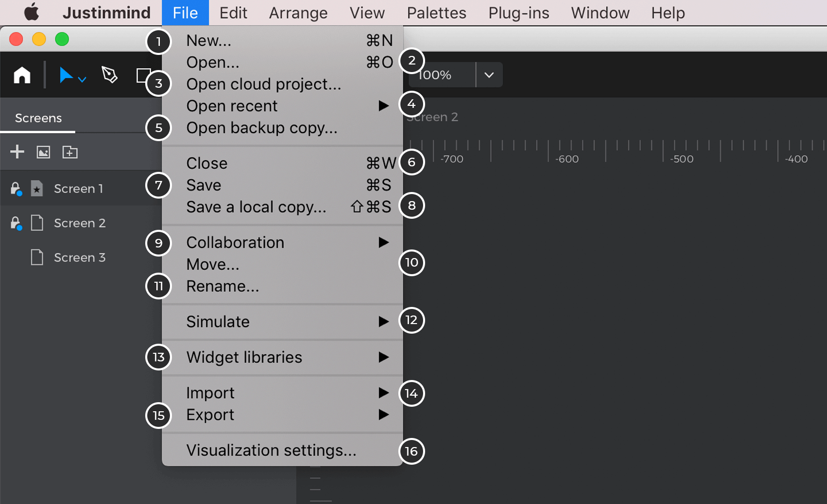Select Screen 2 in the list

point(80,223)
